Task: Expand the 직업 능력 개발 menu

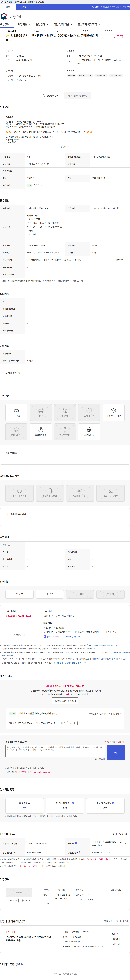Action: (x=63, y=24)
